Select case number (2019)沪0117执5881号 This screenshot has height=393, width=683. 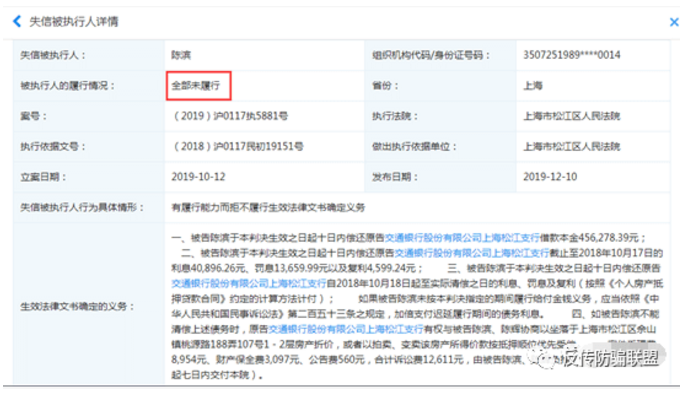230,116
